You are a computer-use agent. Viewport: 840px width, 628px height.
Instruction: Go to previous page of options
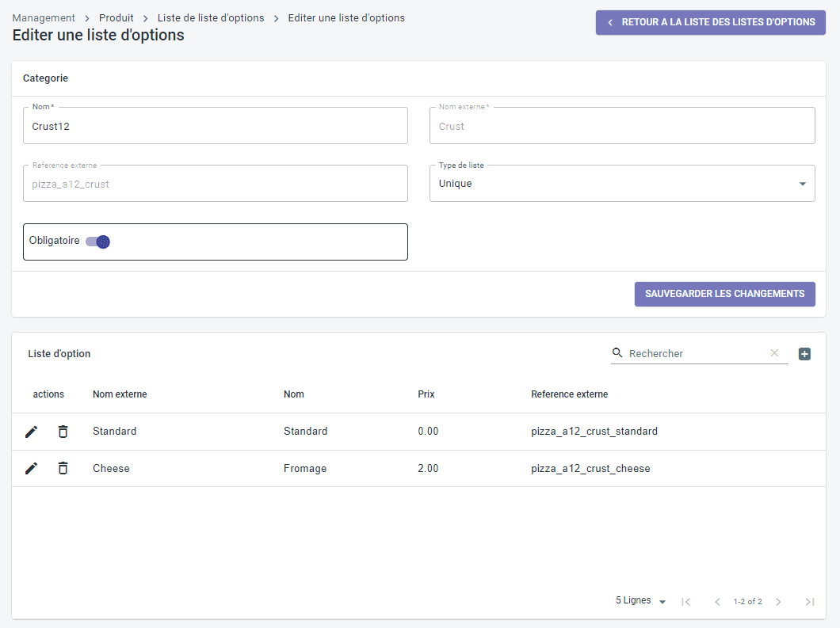[x=717, y=602]
